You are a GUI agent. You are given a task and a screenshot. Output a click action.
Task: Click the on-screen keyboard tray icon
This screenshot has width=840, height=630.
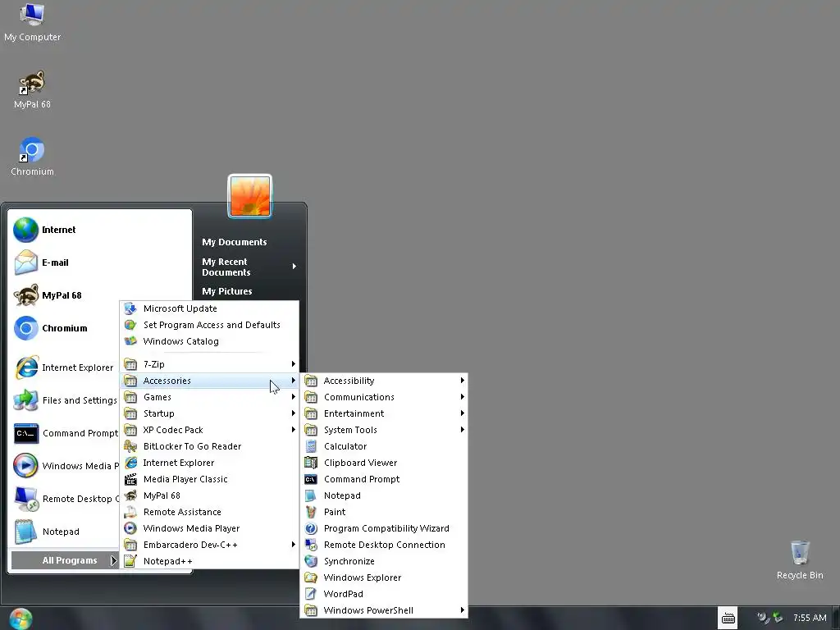(728, 619)
